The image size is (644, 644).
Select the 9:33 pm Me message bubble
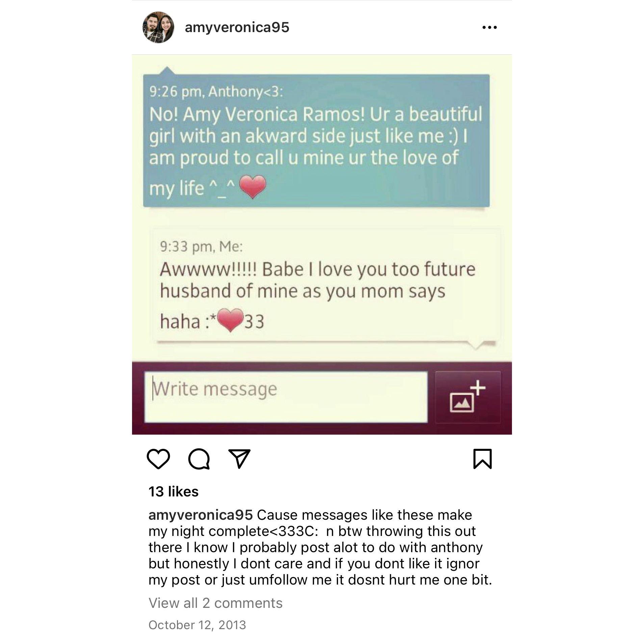[x=326, y=285]
